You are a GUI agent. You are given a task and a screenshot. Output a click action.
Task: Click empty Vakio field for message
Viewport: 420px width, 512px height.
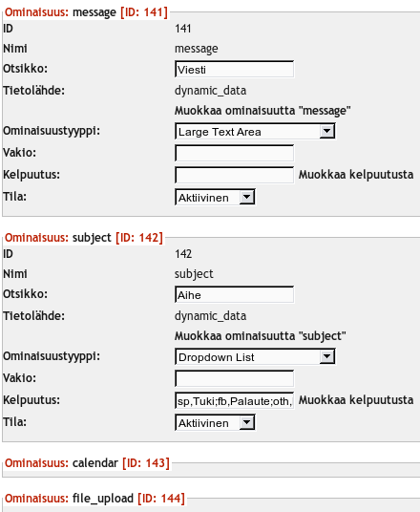click(234, 153)
